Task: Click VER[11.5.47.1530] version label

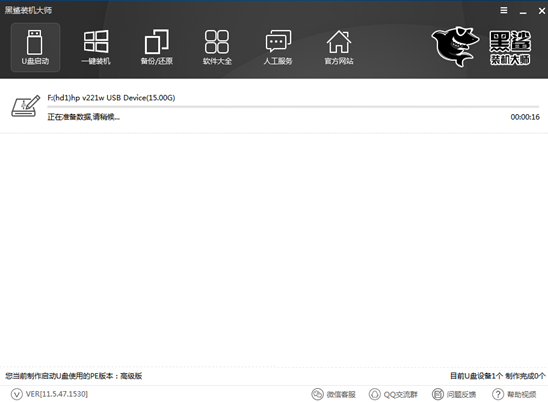Action: [x=57, y=394]
